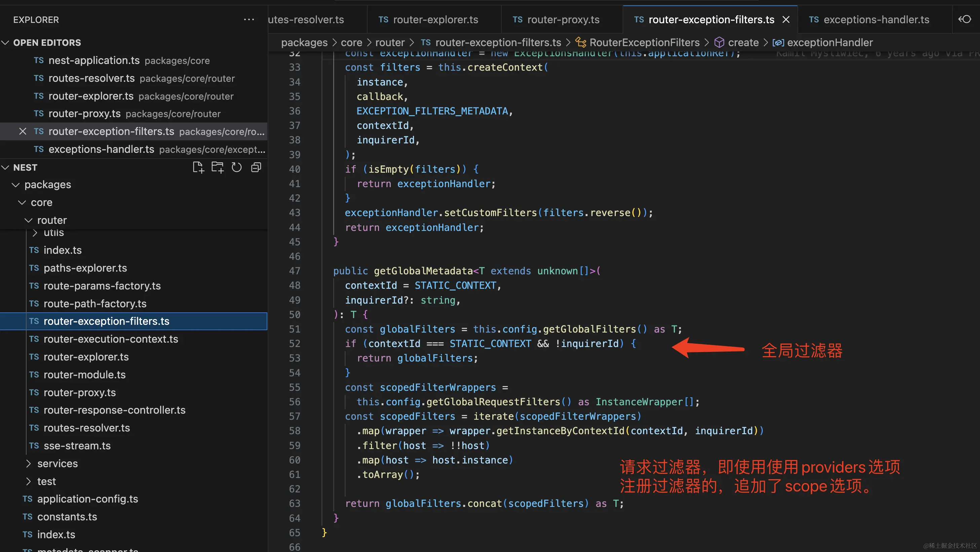Click router breadcrumb segment
The width and height of the screenshot is (980, 552).
pyautogui.click(x=389, y=42)
